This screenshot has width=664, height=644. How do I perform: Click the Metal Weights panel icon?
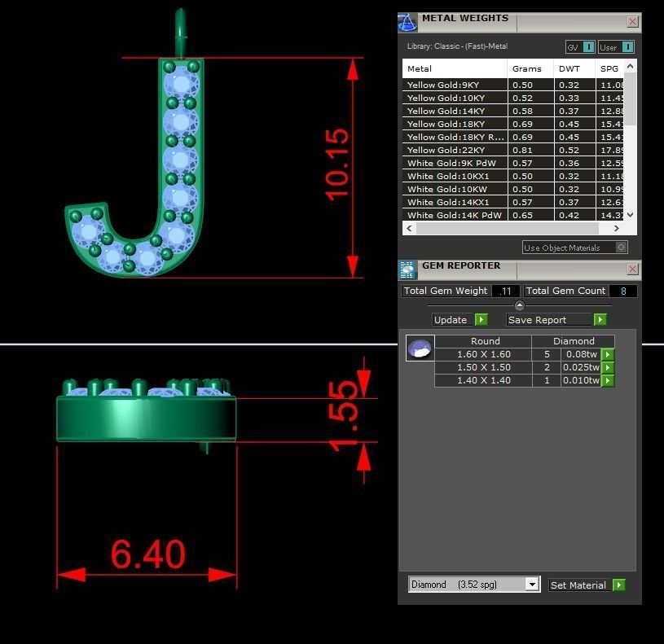point(407,23)
